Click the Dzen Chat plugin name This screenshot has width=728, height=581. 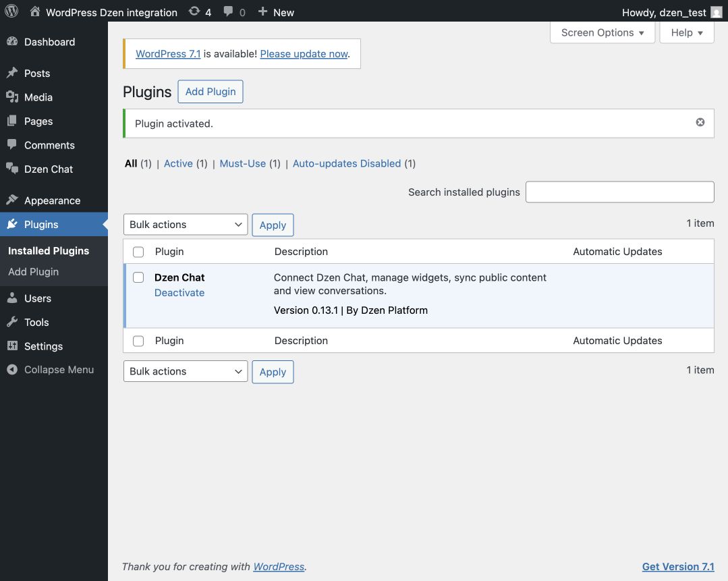pyautogui.click(x=179, y=277)
